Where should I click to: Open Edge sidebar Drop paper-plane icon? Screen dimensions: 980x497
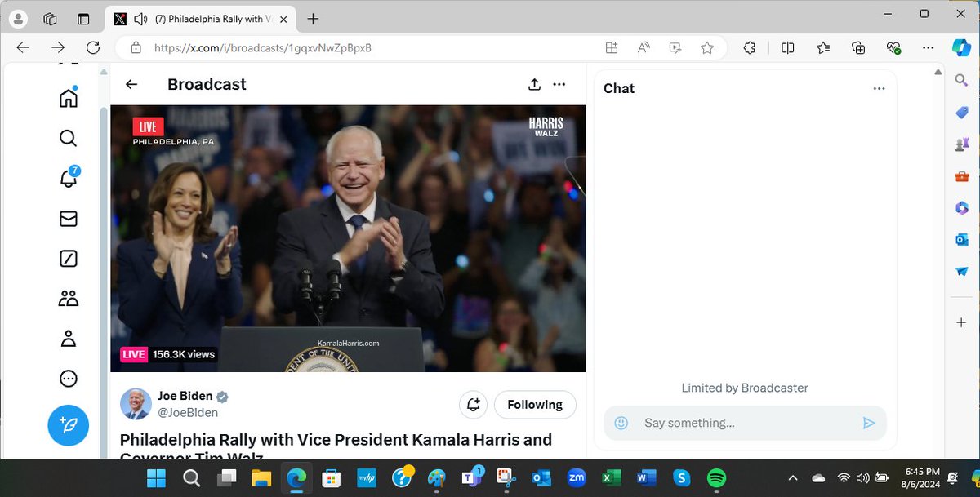[961, 271]
